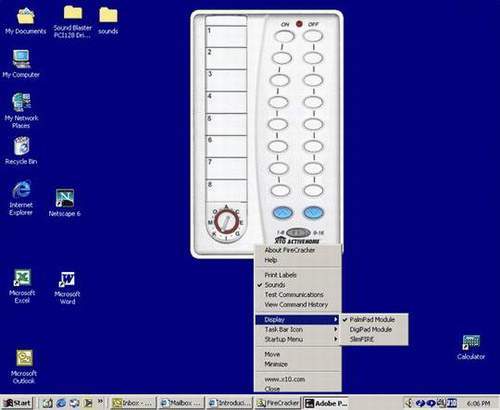
Task: Open Help from the context menu
Action: (x=271, y=260)
